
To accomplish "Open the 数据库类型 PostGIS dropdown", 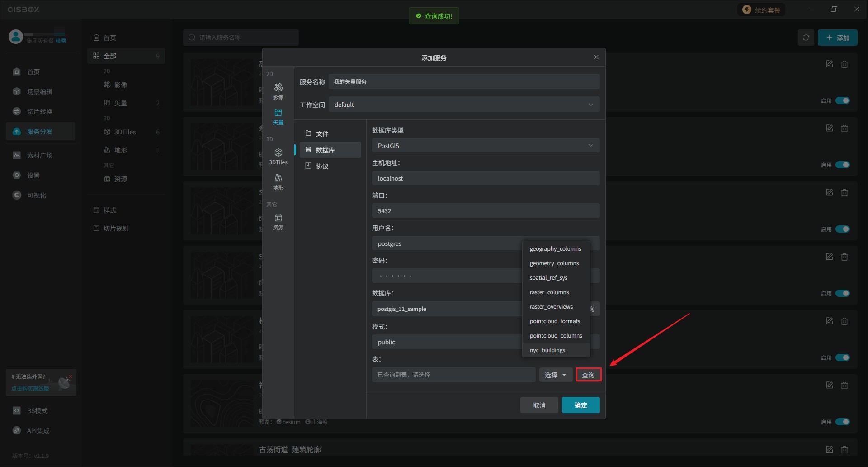I will (x=486, y=146).
